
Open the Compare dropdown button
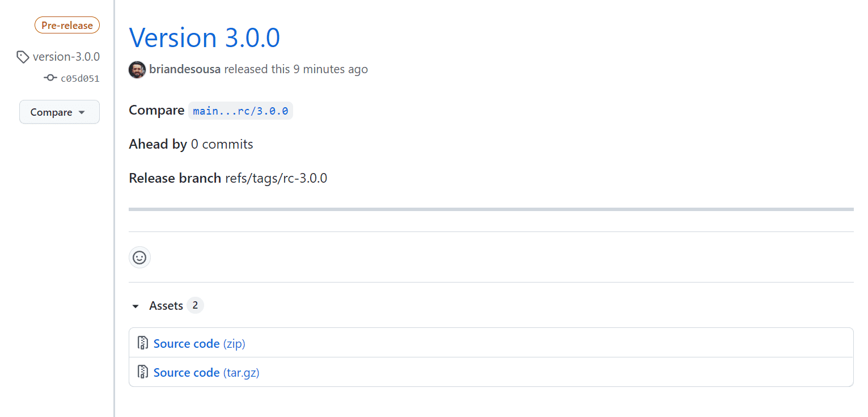pyautogui.click(x=60, y=112)
